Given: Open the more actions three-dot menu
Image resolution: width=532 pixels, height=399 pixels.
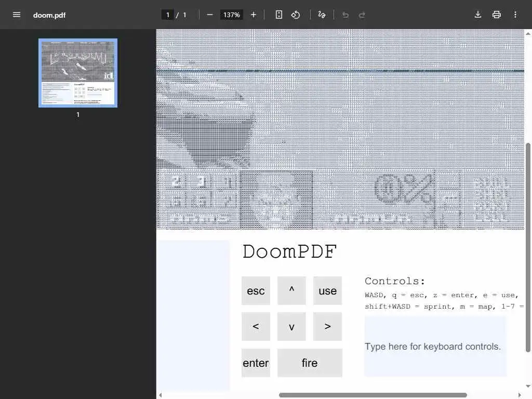Looking at the screenshot, I should point(515,15).
